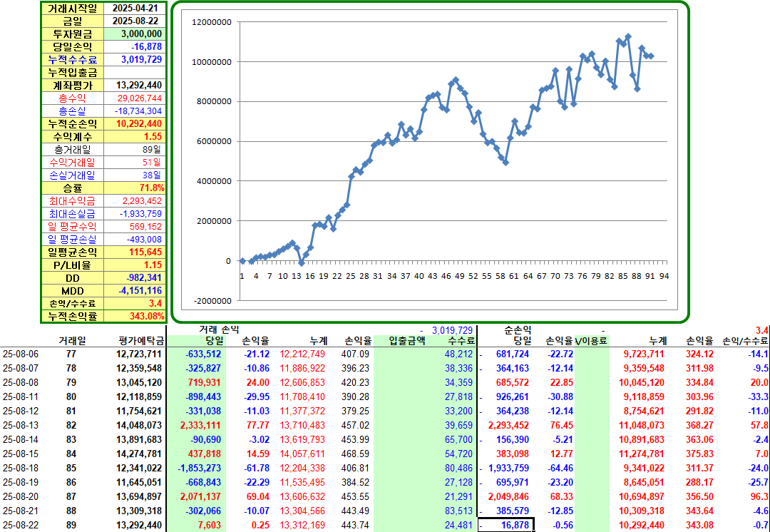Screen dimensions: 770x532
Task: Click the 손익율 cell 77.77
Action: 258,426
